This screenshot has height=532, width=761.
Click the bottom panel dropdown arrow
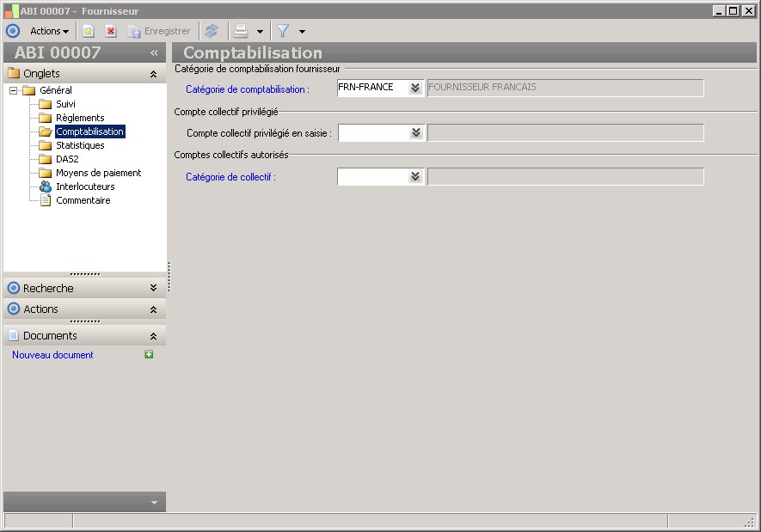pyautogui.click(x=154, y=503)
